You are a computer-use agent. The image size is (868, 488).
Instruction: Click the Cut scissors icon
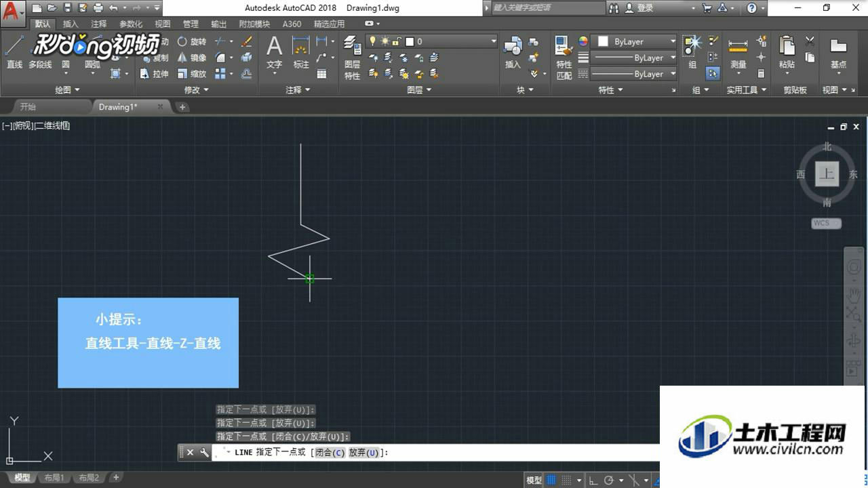point(810,41)
